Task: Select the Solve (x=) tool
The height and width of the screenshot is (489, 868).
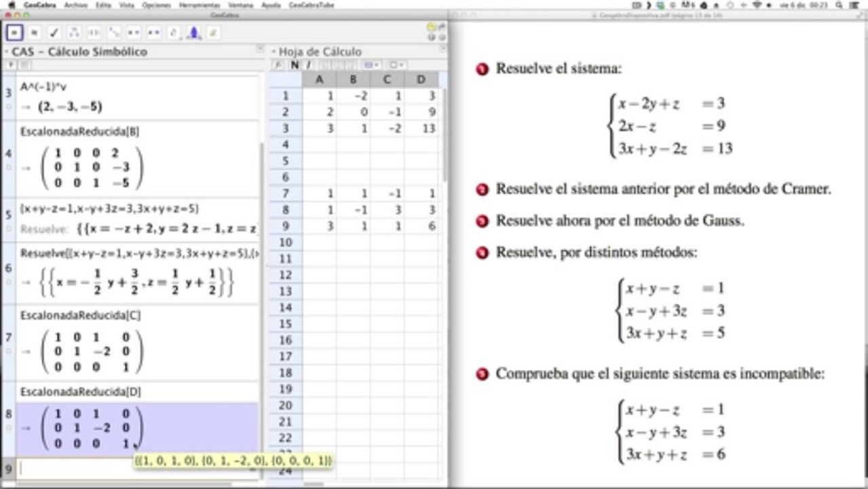Action: (134, 33)
